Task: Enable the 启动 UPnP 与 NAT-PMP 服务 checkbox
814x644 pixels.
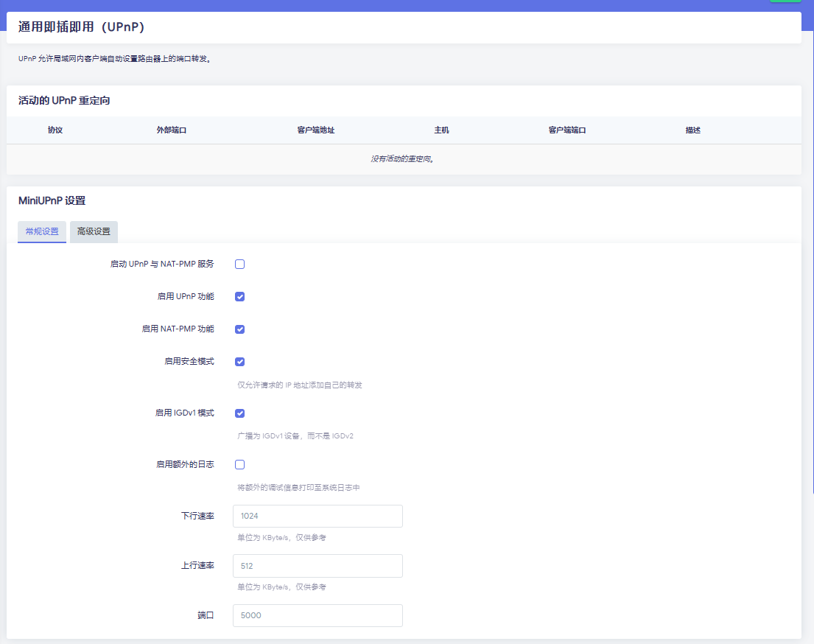Action: [239, 264]
